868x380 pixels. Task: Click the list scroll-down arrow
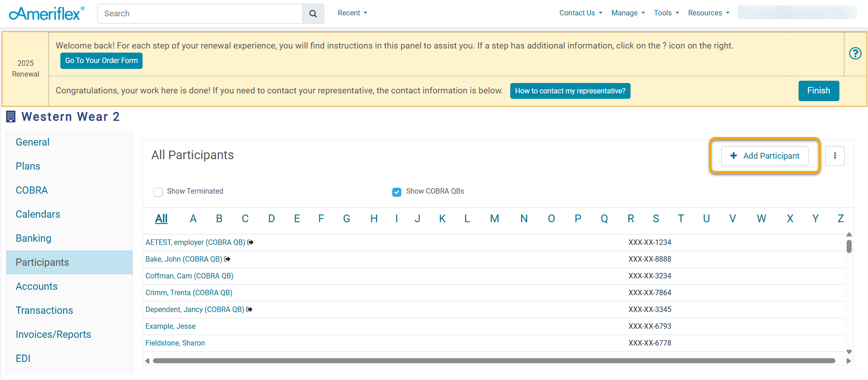pos(849,352)
